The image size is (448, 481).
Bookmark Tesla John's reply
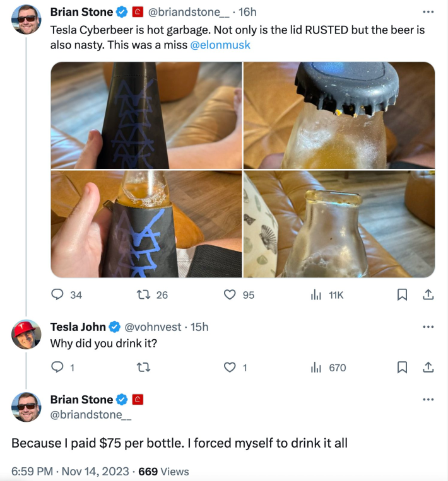[x=402, y=367]
